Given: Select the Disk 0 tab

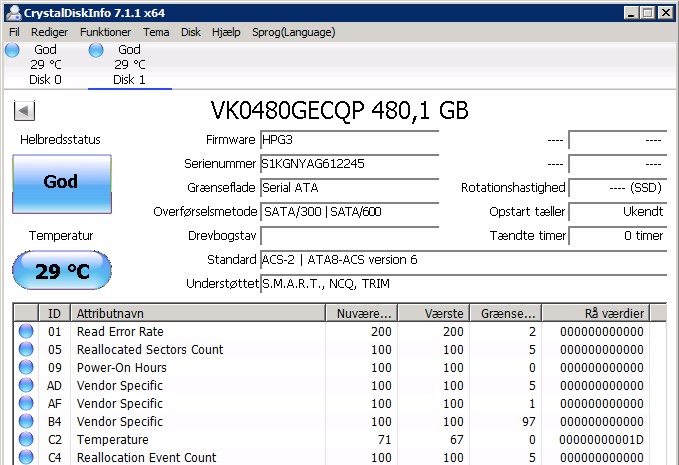Looking at the screenshot, I should coord(45,65).
